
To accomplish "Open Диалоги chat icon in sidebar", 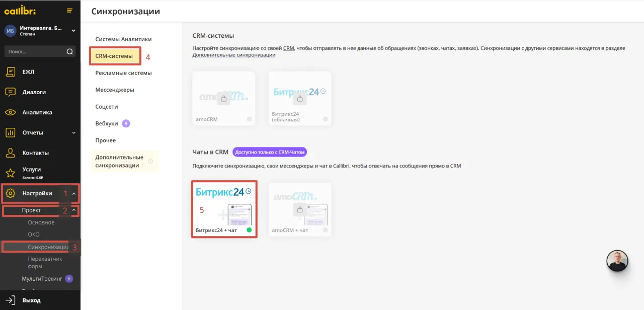I will (x=11, y=92).
